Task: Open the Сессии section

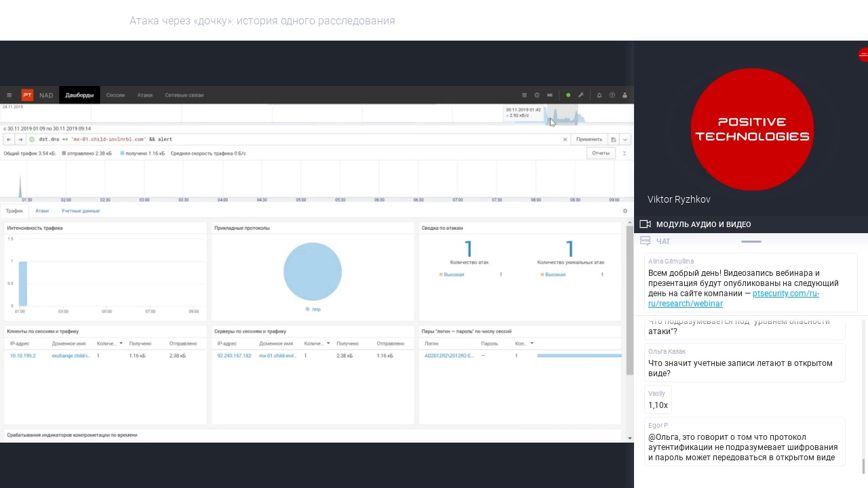Action: tap(115, 95)
